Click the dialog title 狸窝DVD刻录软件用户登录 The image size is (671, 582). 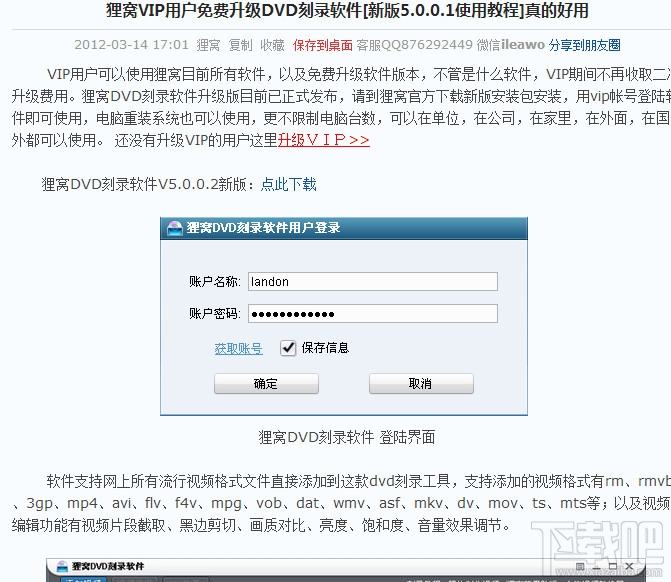pos(263,228)
